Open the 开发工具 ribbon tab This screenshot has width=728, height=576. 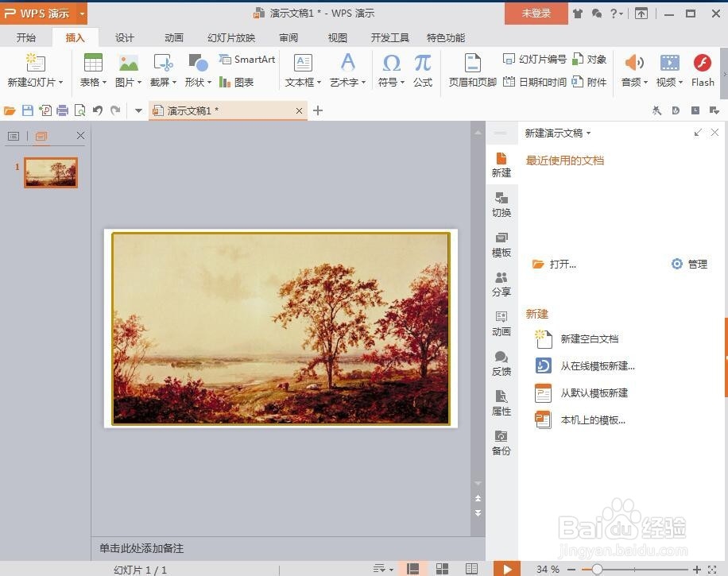[390, 37]
